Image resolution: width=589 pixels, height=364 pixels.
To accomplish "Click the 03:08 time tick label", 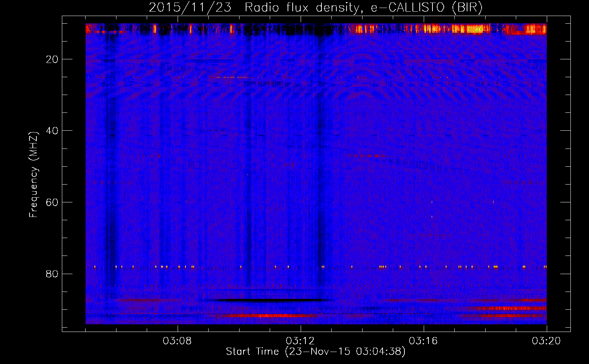I will coord(178,341).
